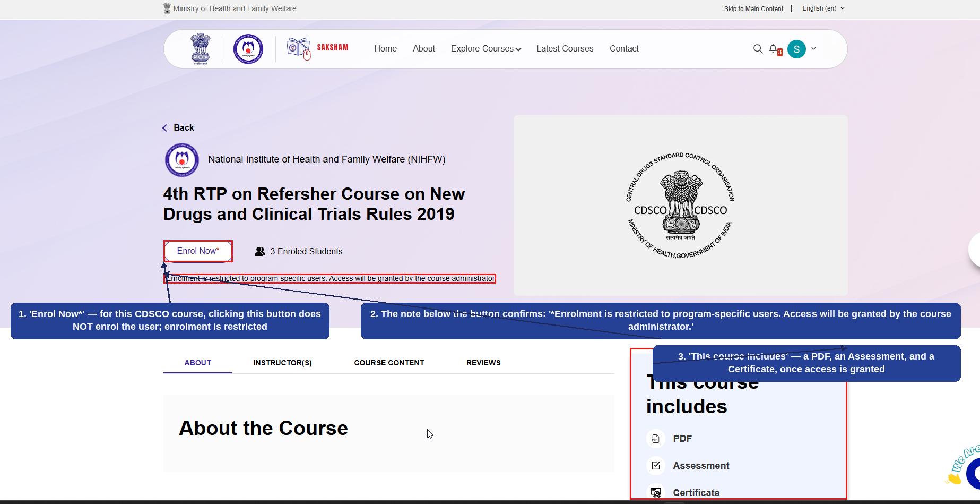Switch to the REVIEWS tab
This screenshot has width=980, height=504.
click(483, 363)
